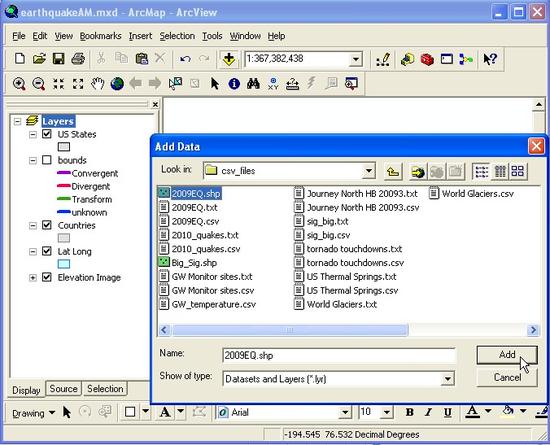Viewport: 550px width, 445px height.
Task: Click the New Map File icon
Action: 20,59
